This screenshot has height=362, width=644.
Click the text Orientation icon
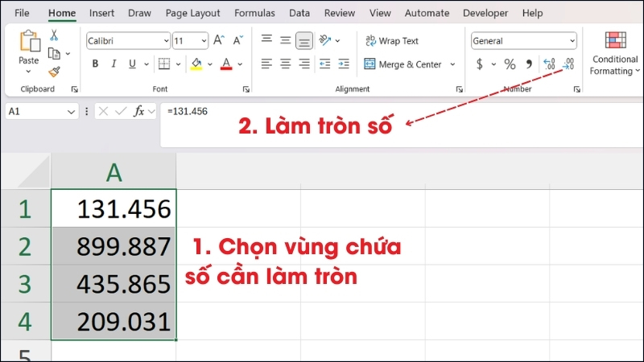point(325,40)
